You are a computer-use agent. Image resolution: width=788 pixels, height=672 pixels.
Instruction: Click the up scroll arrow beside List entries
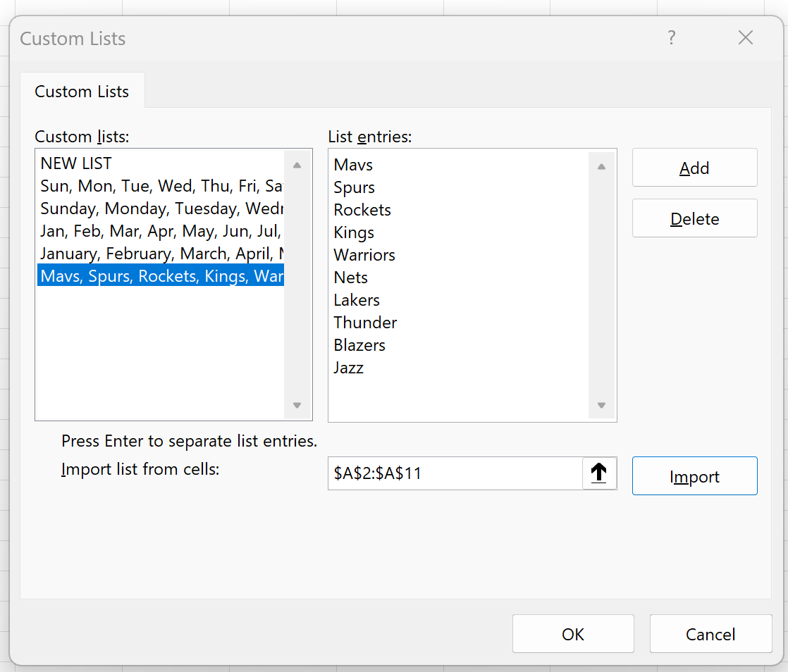(601, 165)
